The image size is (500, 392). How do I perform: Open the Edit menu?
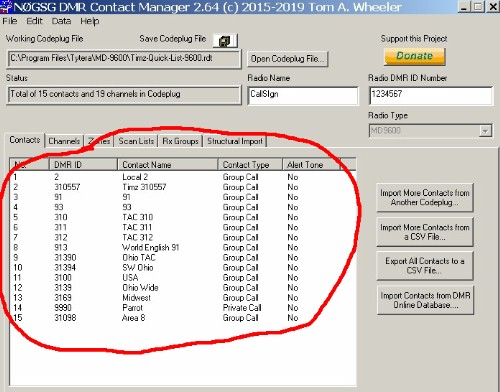tap(34, 21)
